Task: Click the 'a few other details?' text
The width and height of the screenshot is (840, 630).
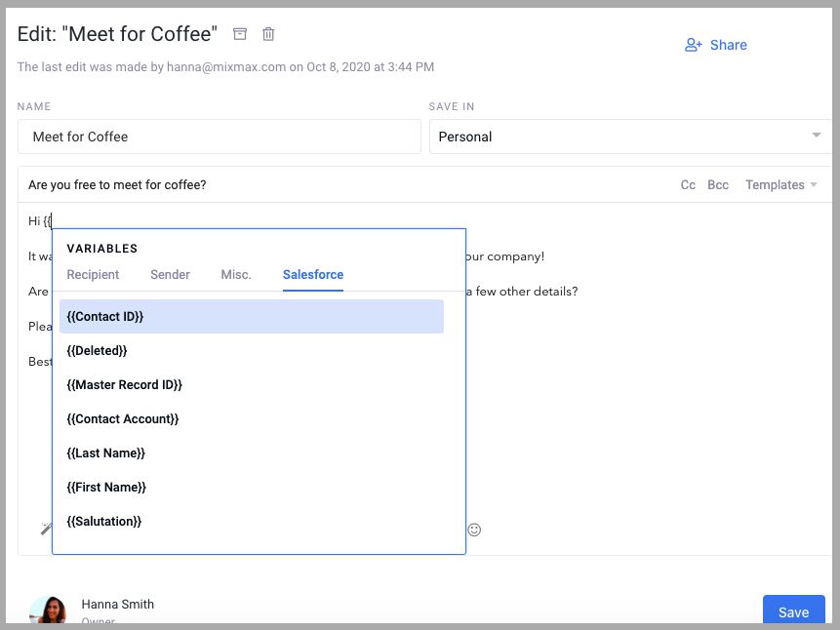Action: [x=522, y=292]
